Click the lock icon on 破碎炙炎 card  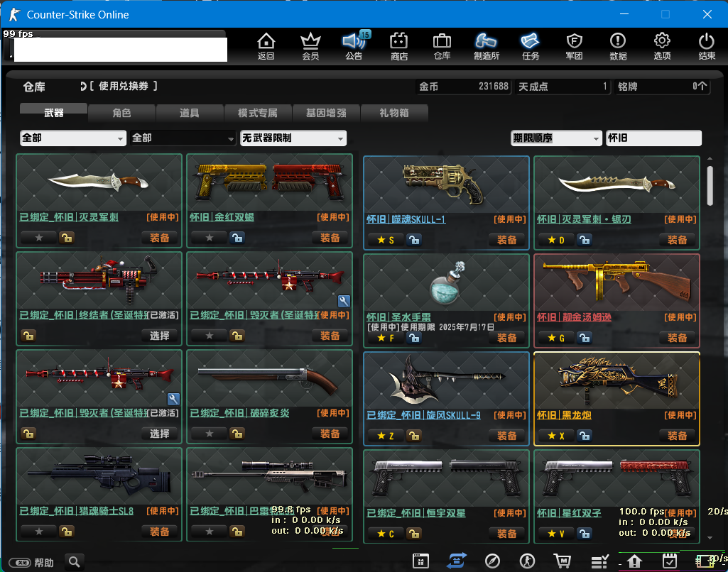[237, 434]
